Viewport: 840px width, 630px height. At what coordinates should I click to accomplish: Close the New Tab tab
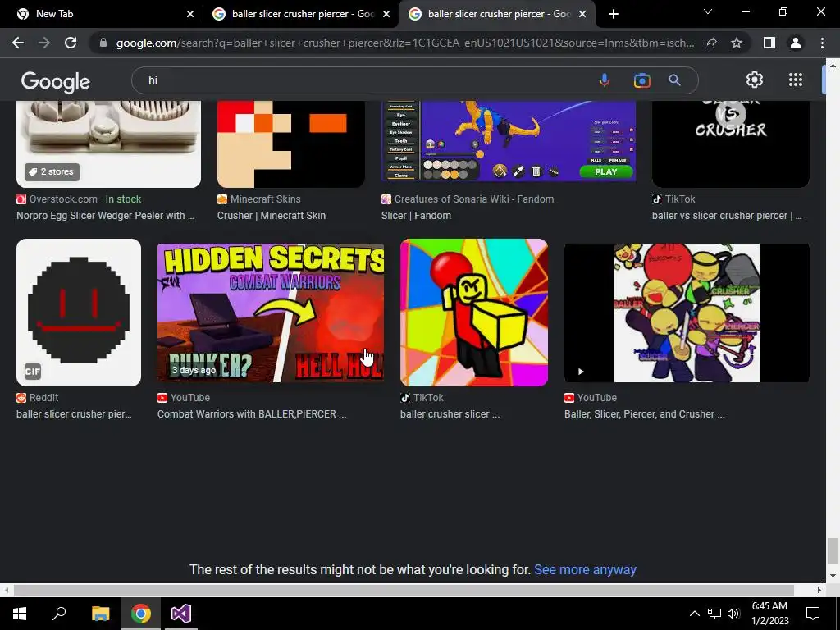click(189, 14)
